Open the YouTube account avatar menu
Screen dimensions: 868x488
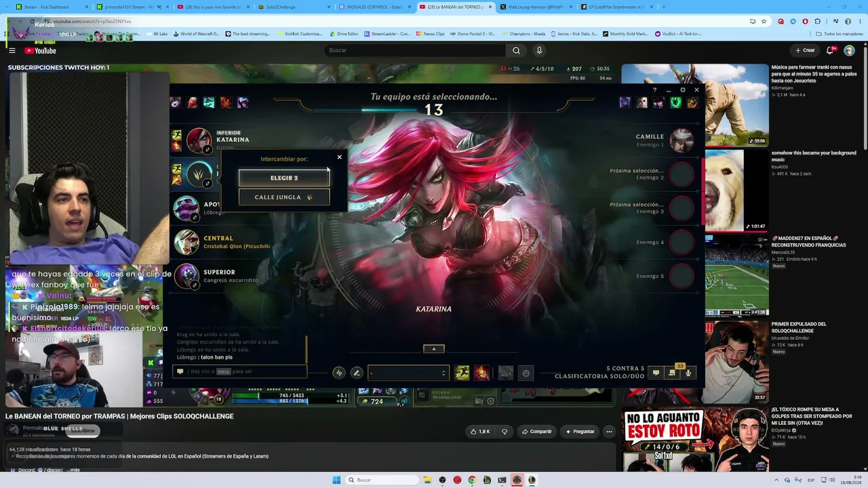pos(849,50)
